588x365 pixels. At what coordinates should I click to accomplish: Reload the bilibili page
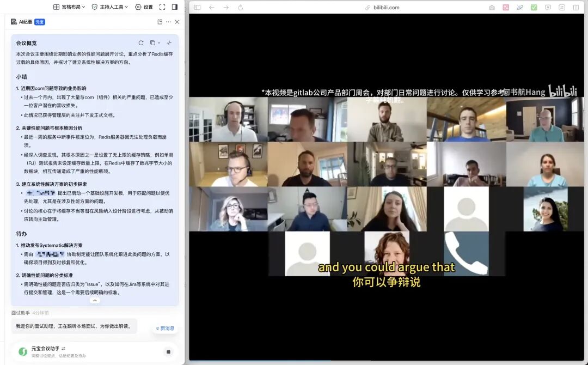click(241, 8)
